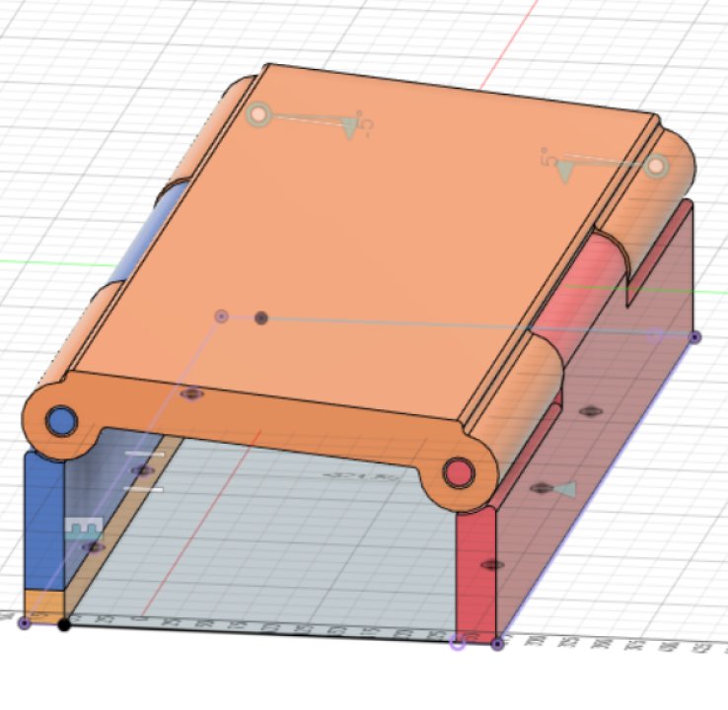Select the joint origin circle at lid's top-right

point(657,167)
